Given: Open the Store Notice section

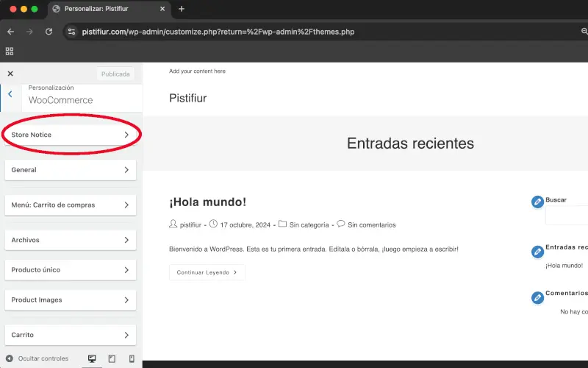Looking at the screenshot, I should point(70,135).
